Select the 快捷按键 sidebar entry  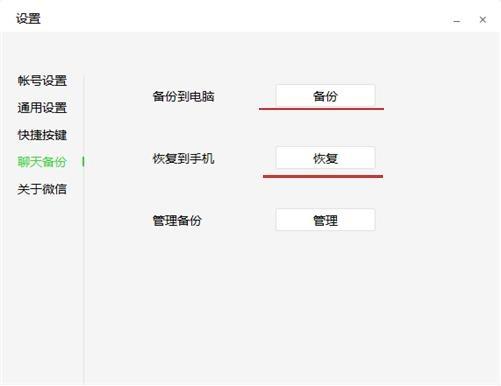42,135
